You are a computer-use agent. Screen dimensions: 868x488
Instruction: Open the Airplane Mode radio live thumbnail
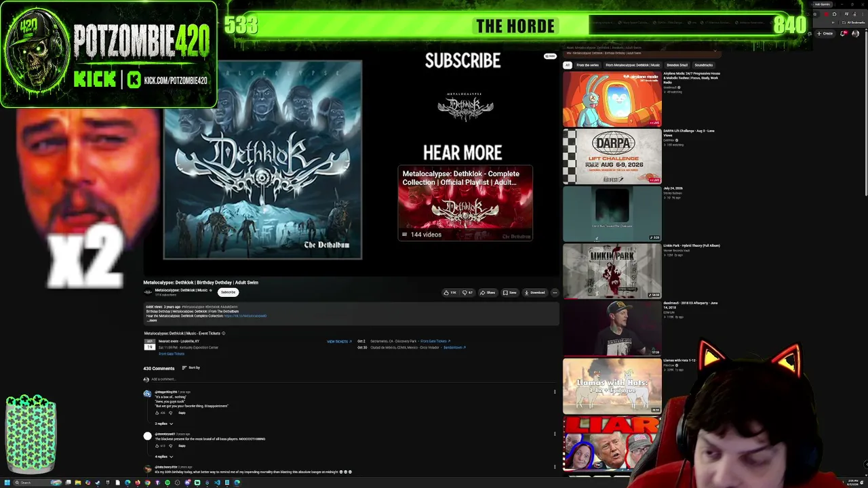(612, 99)
